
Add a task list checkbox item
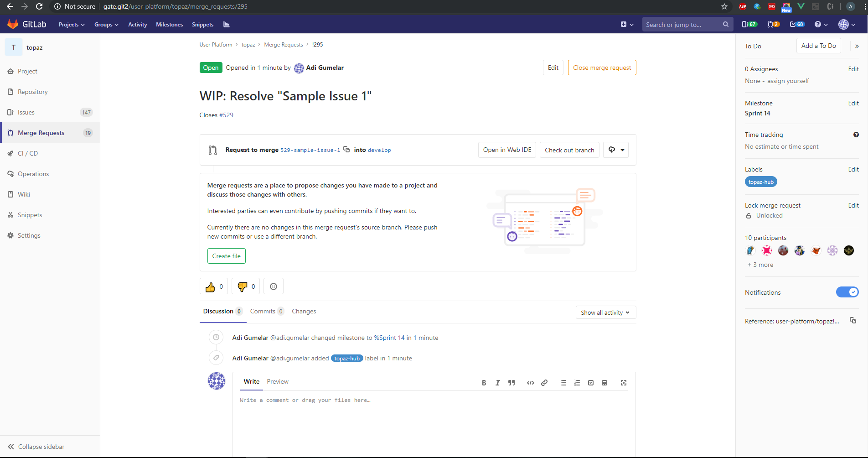(591, 383)
